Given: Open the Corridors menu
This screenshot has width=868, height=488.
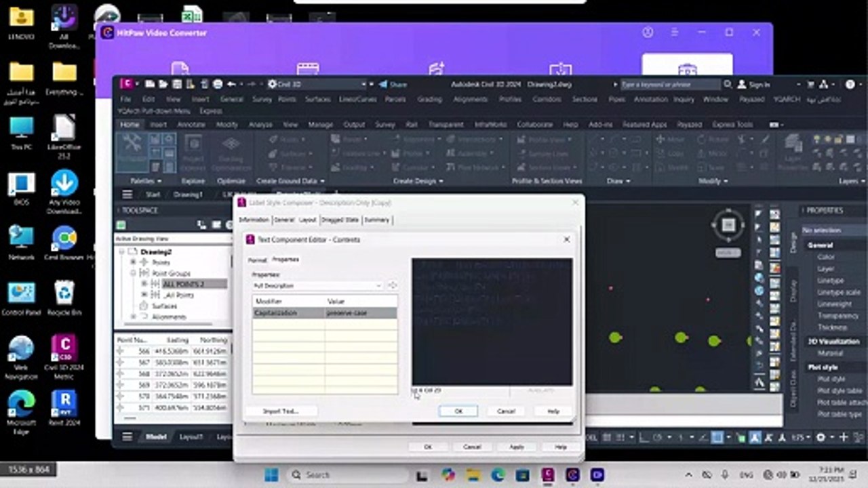Looking at the screenshot, I should pyautogui.click(x=546, y=99).
